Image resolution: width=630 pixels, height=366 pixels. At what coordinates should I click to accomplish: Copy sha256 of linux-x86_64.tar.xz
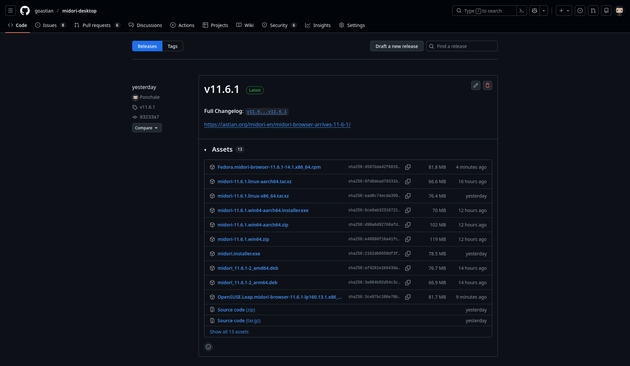[408, 196]
